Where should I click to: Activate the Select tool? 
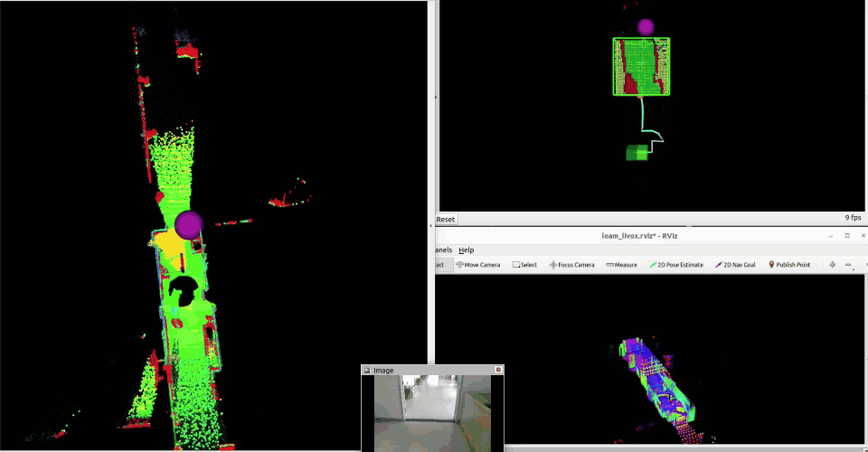click(524, 265)
